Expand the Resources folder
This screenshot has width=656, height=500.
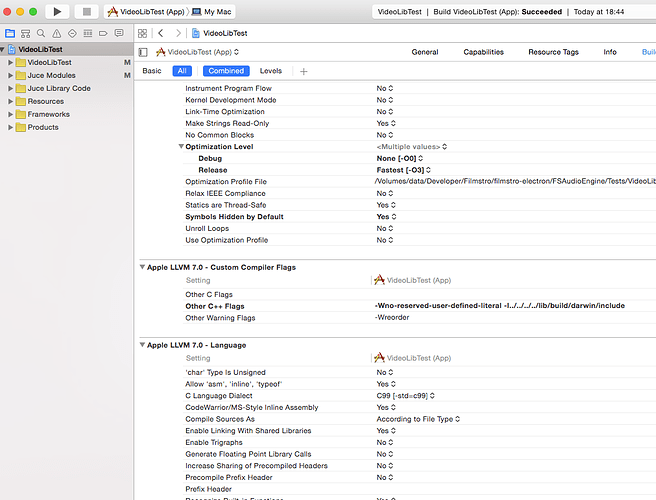10,101
